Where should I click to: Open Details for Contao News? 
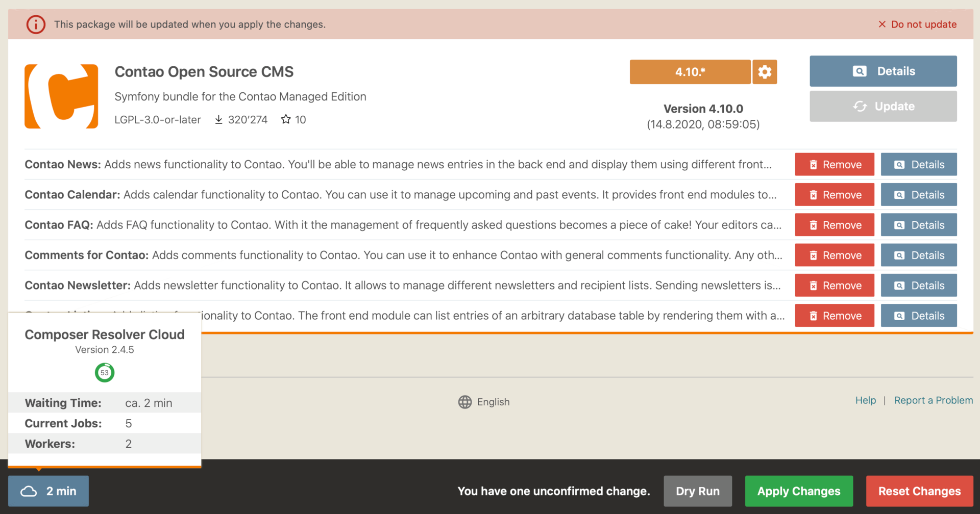pos(919,164)
